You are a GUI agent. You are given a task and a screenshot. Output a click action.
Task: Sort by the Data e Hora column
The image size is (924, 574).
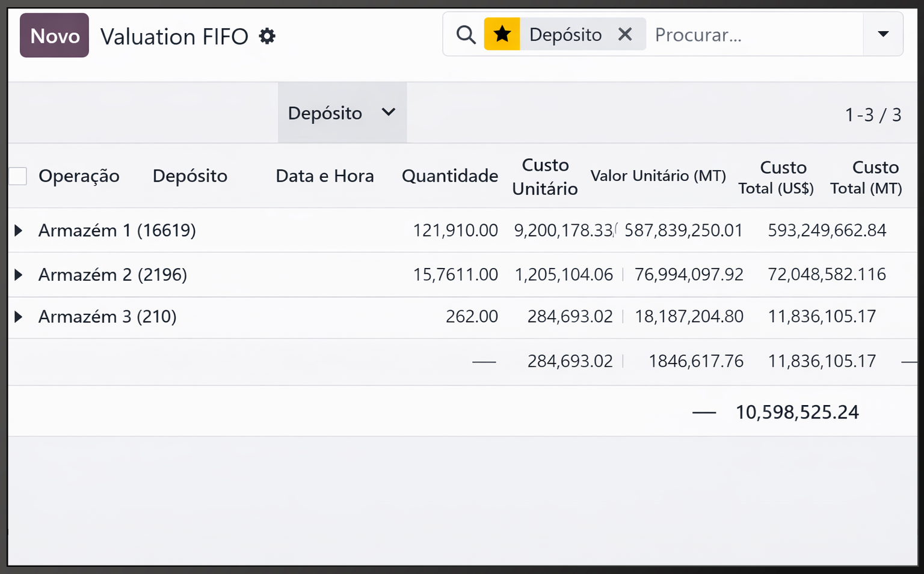pos(325,176)
